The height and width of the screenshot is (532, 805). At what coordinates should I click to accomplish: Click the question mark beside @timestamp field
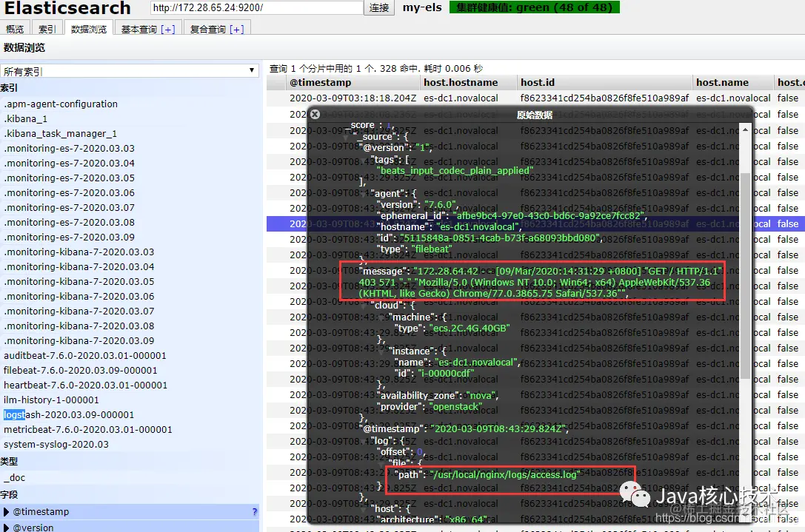[255, 511]
